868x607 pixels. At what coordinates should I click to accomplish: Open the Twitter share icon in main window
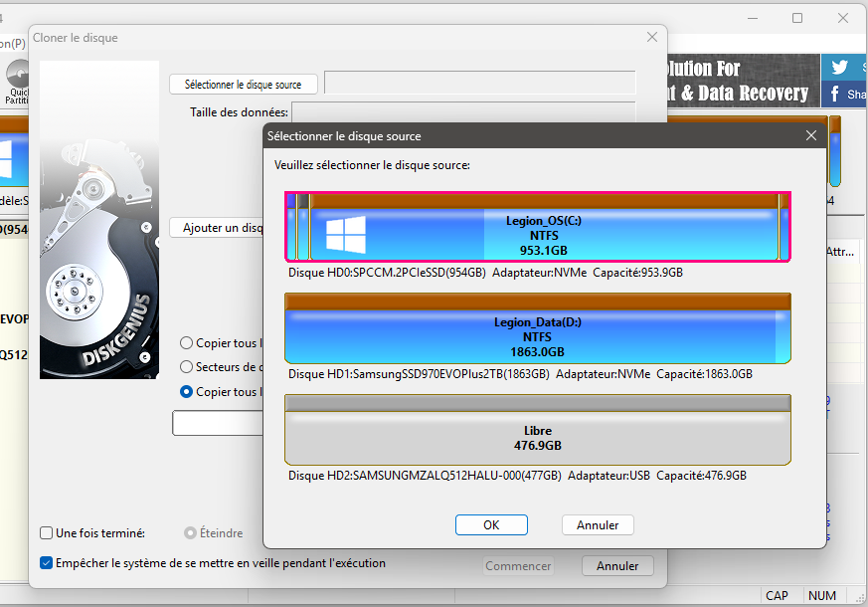click(839, 67)
